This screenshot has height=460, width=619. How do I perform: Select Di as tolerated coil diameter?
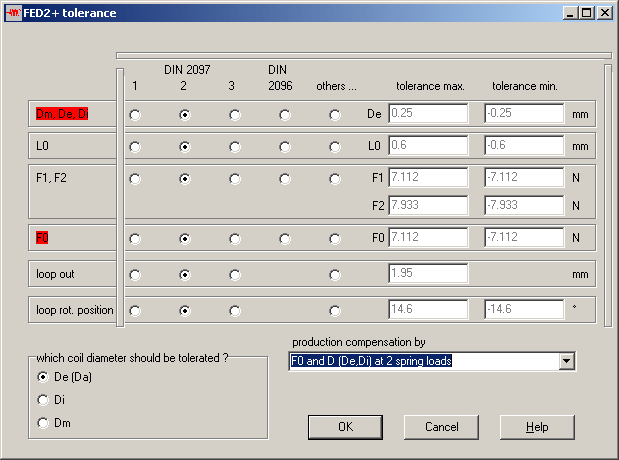[x=43, y=400]
